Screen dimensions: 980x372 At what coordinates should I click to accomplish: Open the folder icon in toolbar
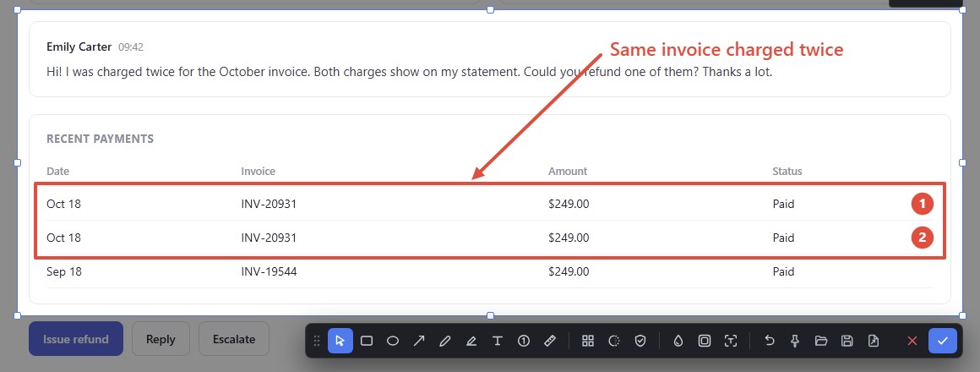(x=821, y=341)
